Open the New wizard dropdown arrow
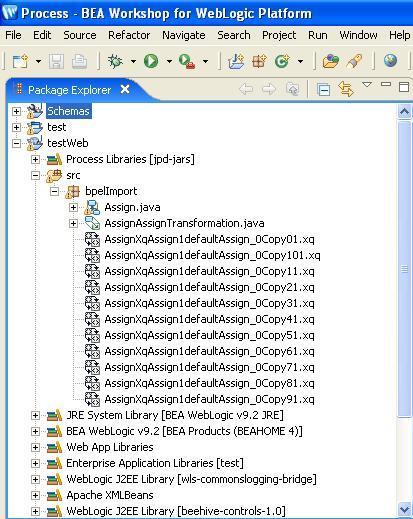This screenshot has height=519, width=413. [x=38, y=61]
